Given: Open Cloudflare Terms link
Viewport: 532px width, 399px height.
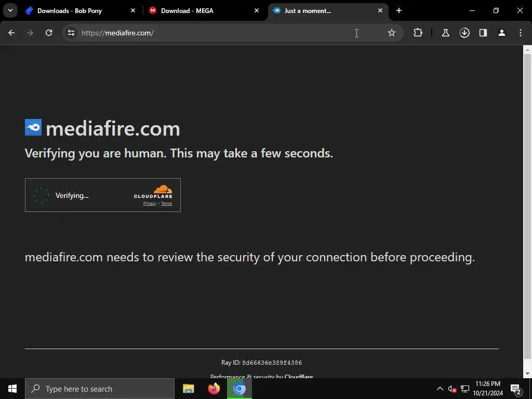Looking at the screenshot, I should pyautogui.click(x=167, y=203).
